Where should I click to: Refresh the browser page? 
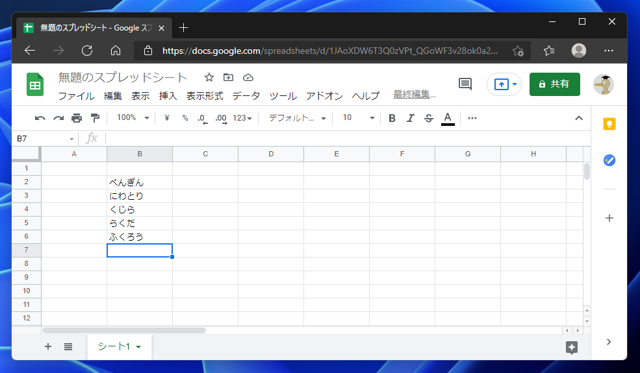point(87,51)
